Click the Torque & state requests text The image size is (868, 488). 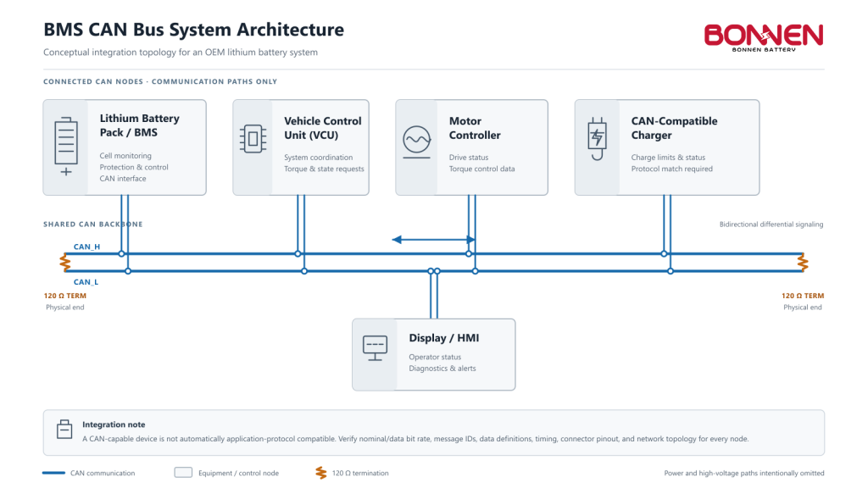pyautogui.click(x=325, y=169)
